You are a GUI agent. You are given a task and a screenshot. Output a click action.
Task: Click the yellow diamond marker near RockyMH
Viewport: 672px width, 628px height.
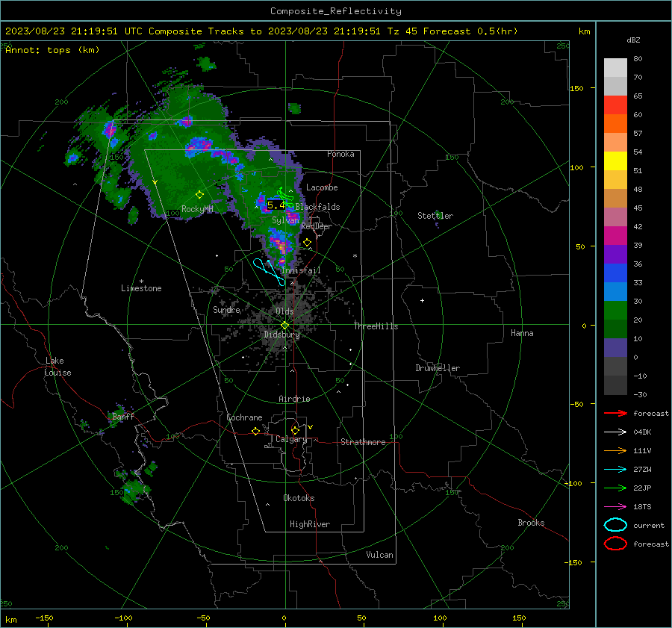(199, 195)
